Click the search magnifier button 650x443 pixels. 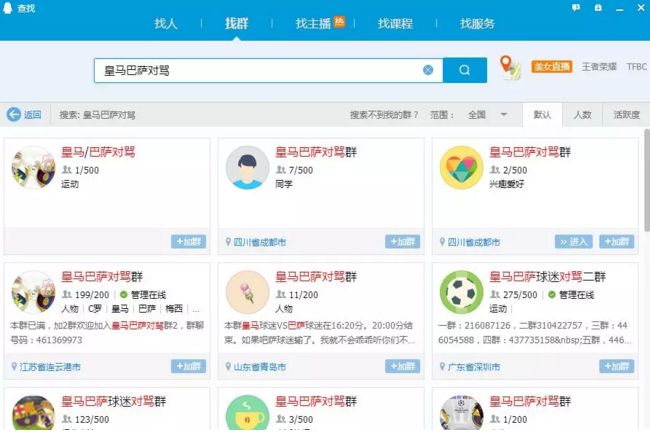[465, 70]
